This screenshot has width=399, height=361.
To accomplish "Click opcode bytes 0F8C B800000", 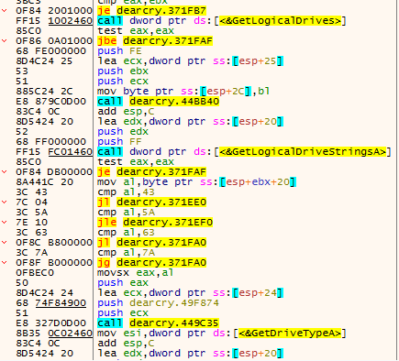I will pyautogui.click(x=54, y=243).
